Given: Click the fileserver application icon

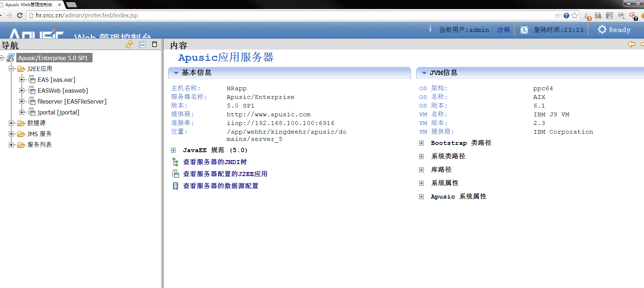Looking at the screenshot, I should (x=32, y=101).
